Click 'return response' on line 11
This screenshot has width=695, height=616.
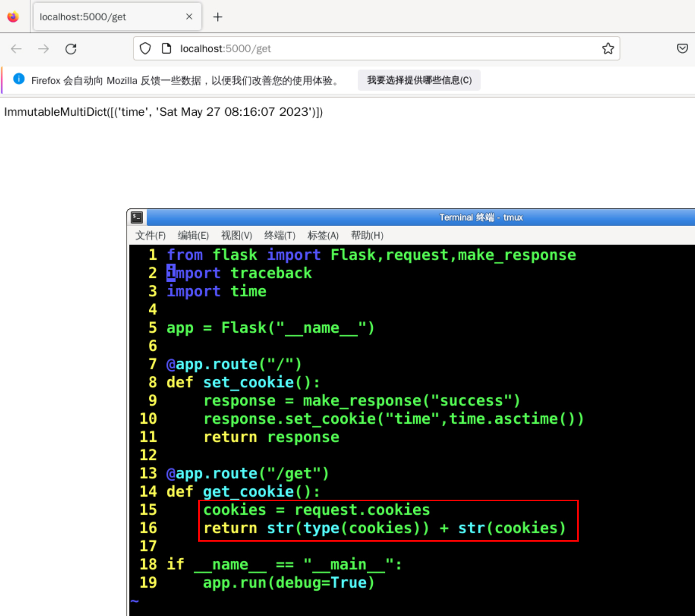[271, 437]
